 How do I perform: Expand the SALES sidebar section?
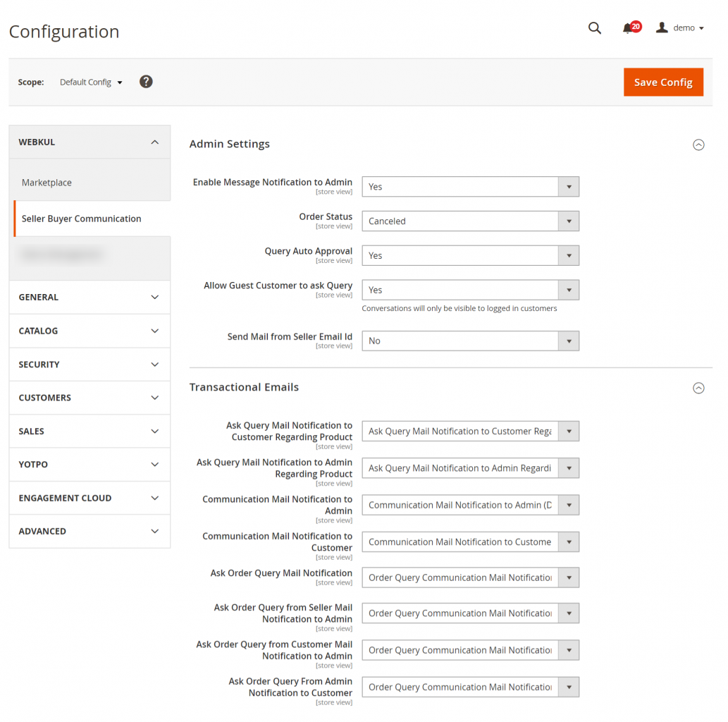point(90,432)
